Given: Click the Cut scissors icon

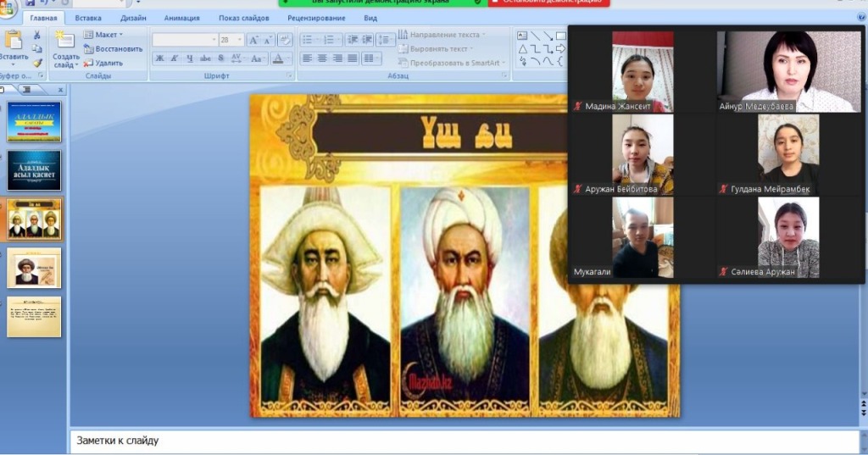Looking at the screenshot, I should click(37, 35).
